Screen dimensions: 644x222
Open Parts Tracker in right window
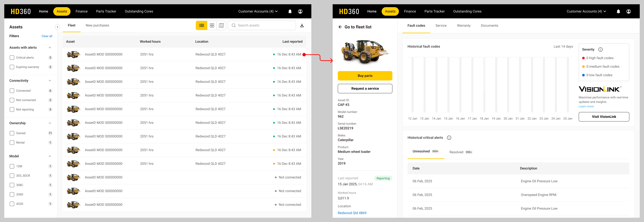tap(434, 11)
